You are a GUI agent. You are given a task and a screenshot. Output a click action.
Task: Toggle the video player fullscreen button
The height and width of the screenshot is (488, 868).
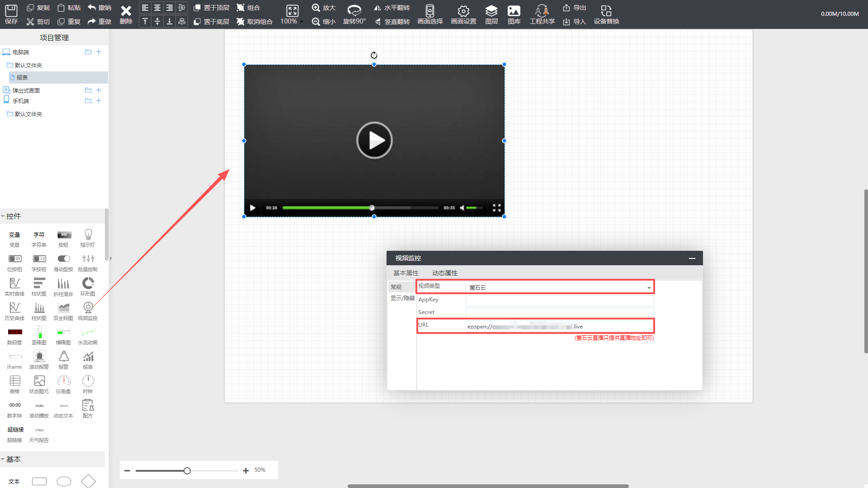(496, 208)
